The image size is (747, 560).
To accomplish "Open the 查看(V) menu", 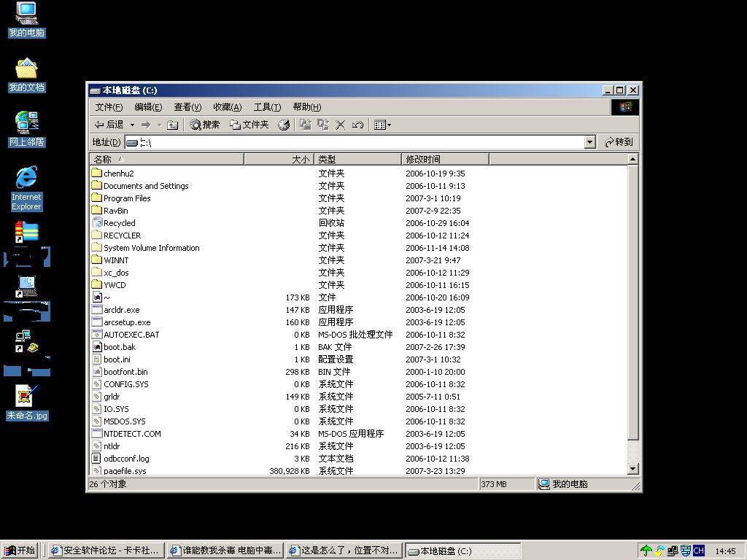I will tap(187, 107).
